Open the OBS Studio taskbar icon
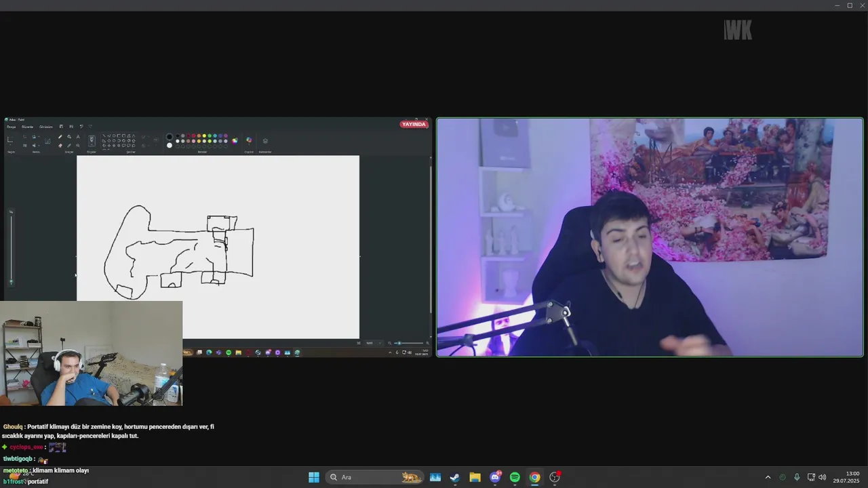 [x=555, y=477]
